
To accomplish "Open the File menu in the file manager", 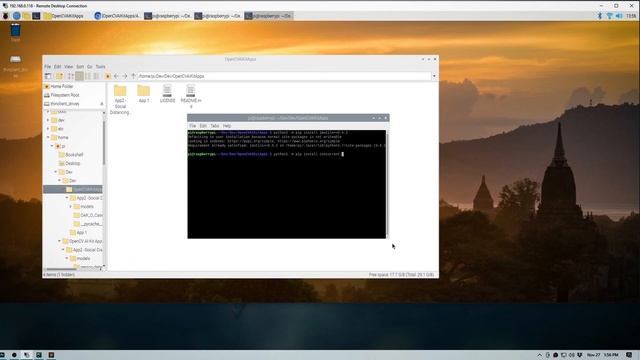I will (48, 67).
